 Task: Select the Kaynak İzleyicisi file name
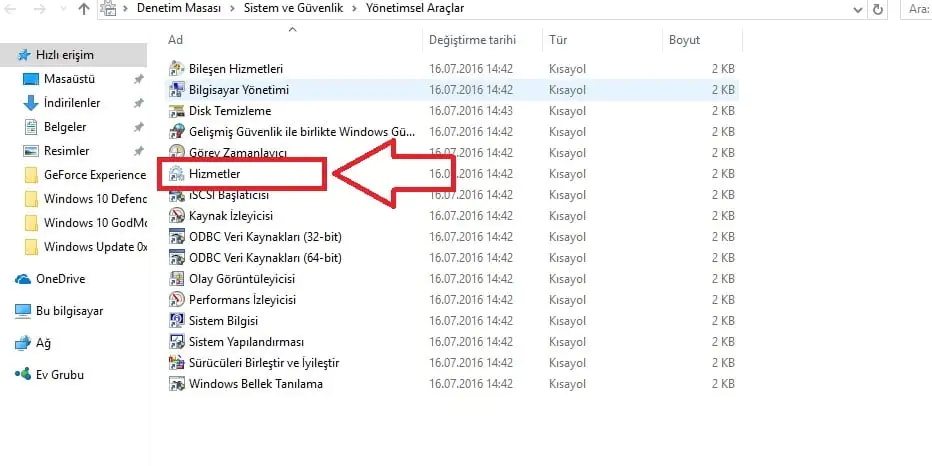pos(231,216)
